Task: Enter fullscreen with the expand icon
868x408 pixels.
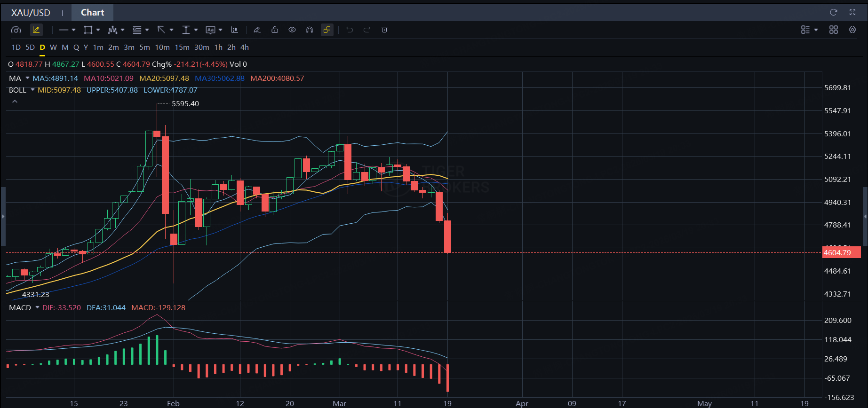Action: click(x=852, y=12)
